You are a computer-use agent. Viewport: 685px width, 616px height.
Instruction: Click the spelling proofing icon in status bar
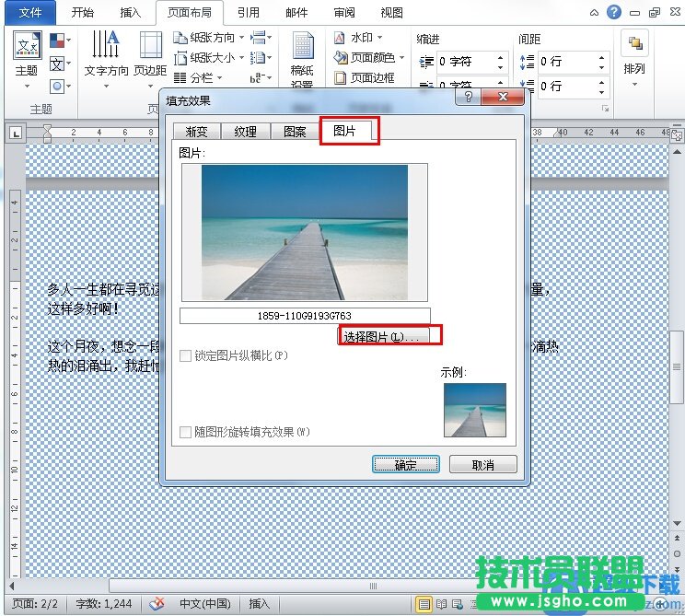pos(157,604)
